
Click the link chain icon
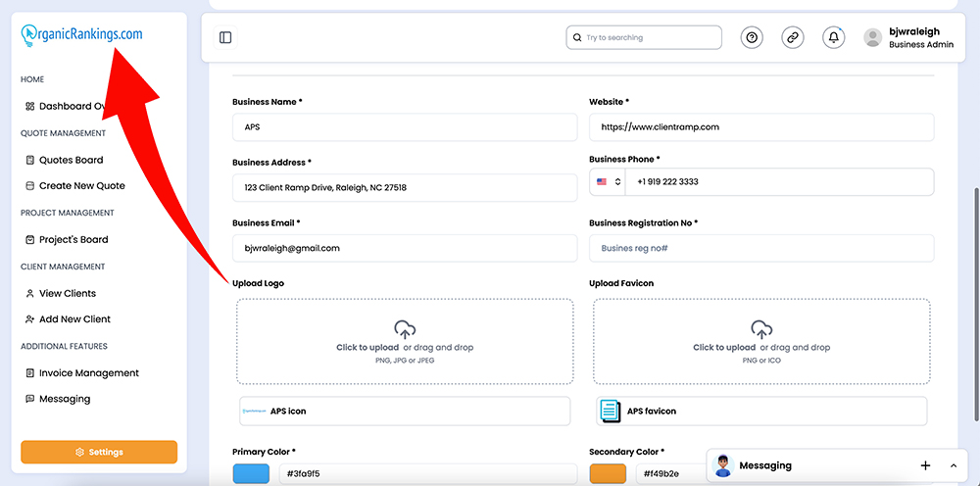click(x=793, y=37)
